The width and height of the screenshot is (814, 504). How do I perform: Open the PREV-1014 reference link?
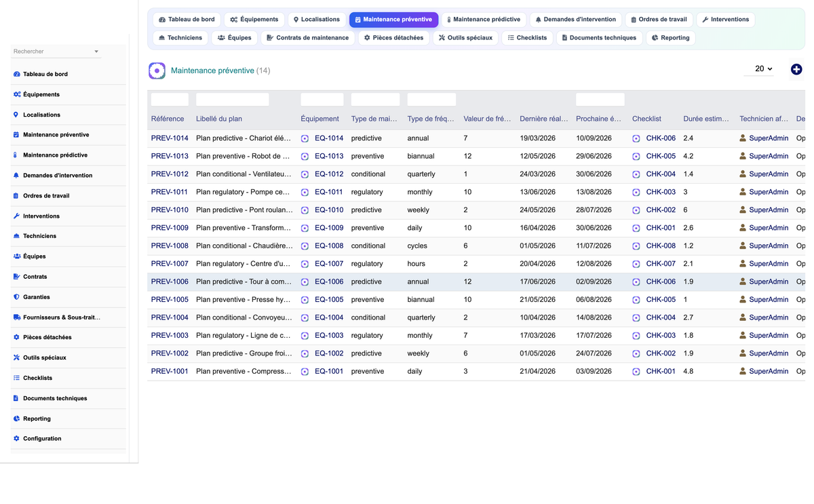(x=170, y=138)
